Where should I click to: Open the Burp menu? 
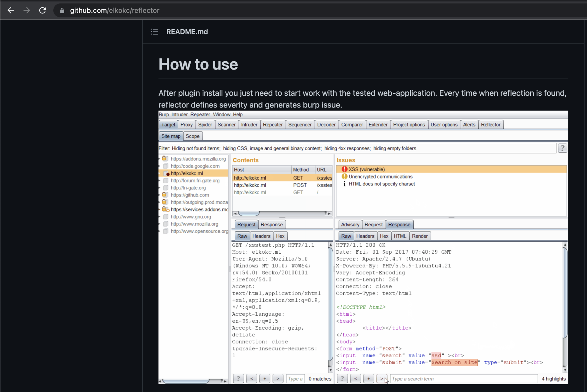click(164, 114)
